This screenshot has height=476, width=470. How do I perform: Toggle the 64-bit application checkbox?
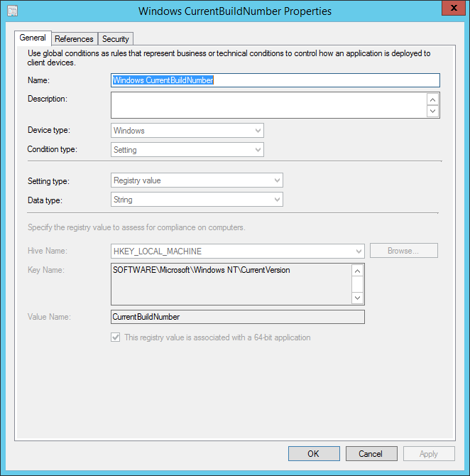[116, 337]
